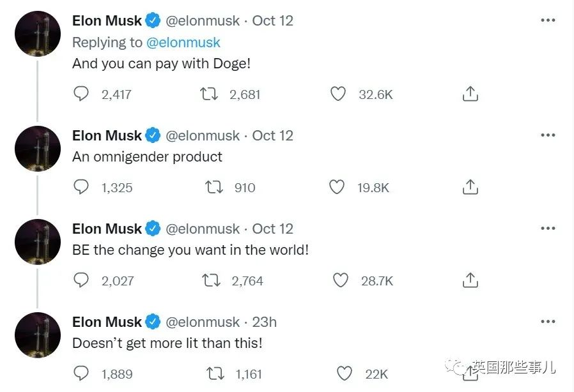The image size is (574, 392).
Task: Open the Elon Musk name on the 'lit' tweet
Action: (107, 322)
